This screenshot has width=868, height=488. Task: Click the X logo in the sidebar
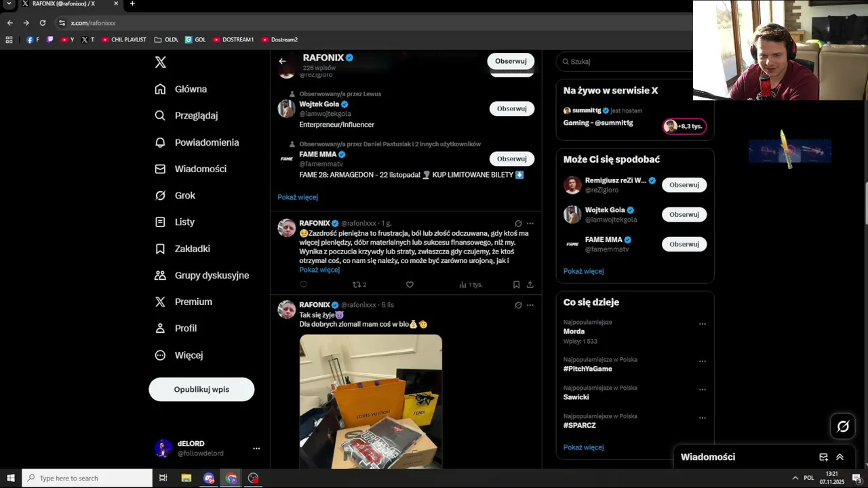pos(160,62)
